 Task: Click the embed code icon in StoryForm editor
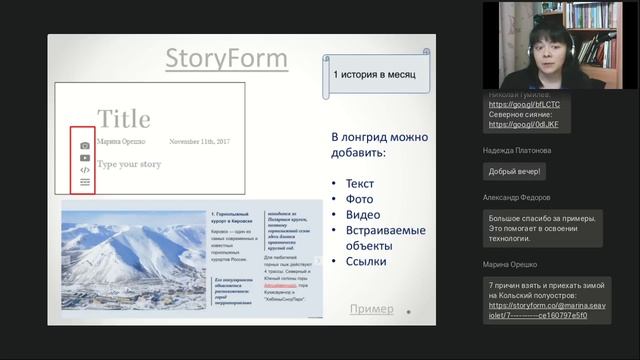(x=85, y=170)
